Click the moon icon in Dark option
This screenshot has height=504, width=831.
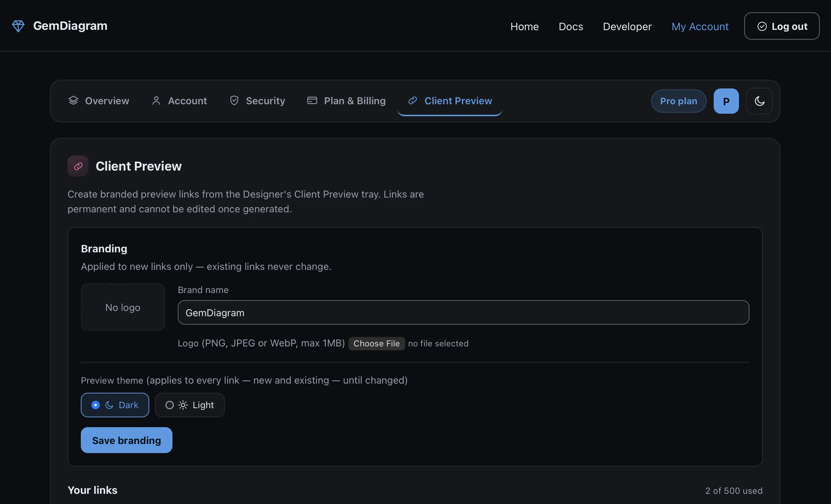pyautogui.click(x=109, y=405)
